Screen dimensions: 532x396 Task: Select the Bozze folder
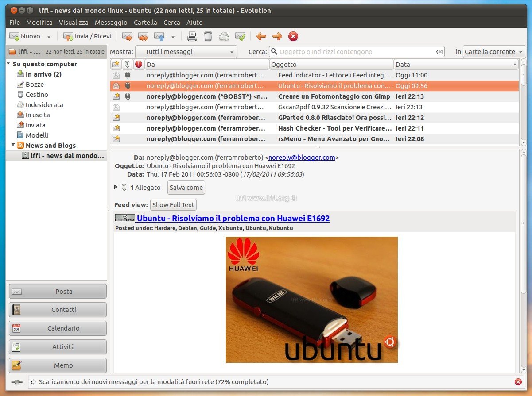35,85
